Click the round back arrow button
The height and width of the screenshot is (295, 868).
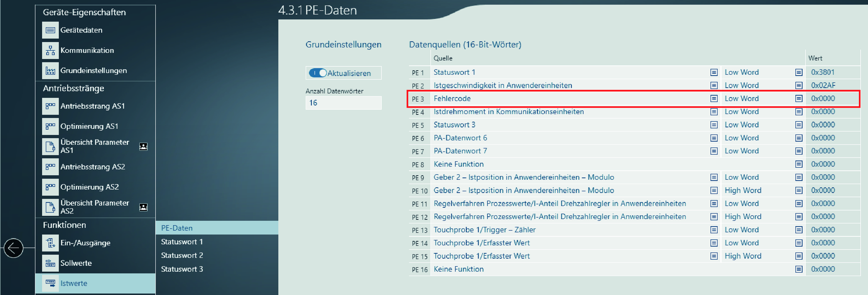pos(14,248)
